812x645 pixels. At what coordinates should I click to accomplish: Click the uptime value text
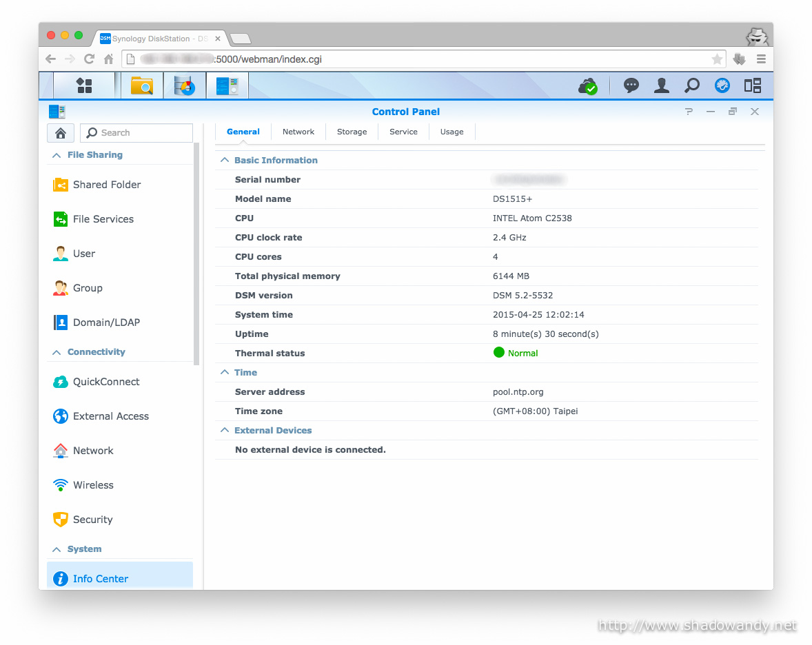tap(545, 334)
